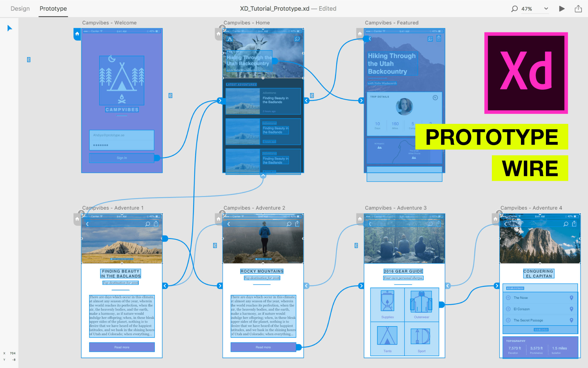Click Adventure 2 artboard home icon
Viewport: 588px width, 368px height.
[218, 219]
